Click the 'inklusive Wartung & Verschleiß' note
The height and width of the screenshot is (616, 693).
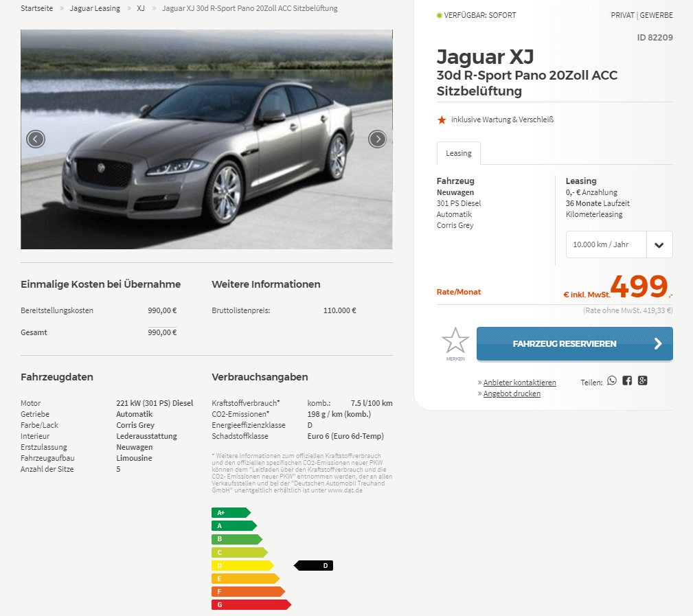pos(502,119)
